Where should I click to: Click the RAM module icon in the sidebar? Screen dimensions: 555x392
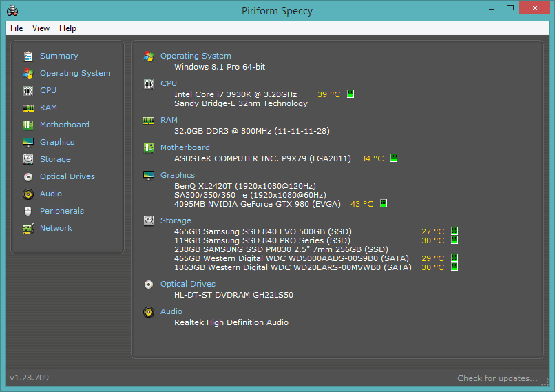coord(28,107)
